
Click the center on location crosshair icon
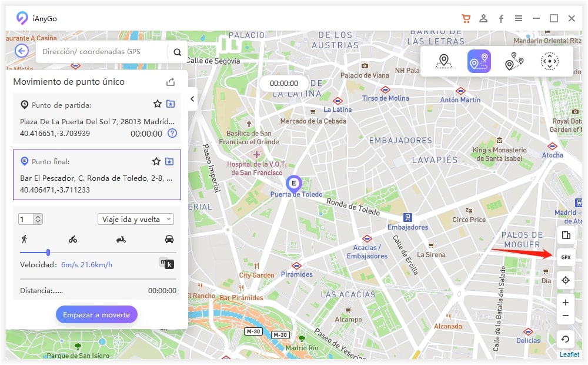coord(566,280)
